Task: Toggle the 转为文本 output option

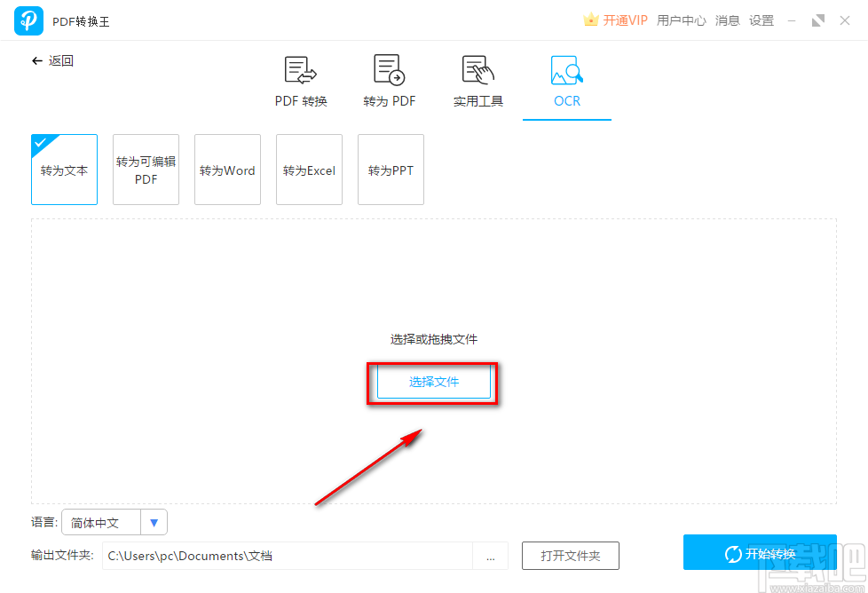Action: click(64, 170)
